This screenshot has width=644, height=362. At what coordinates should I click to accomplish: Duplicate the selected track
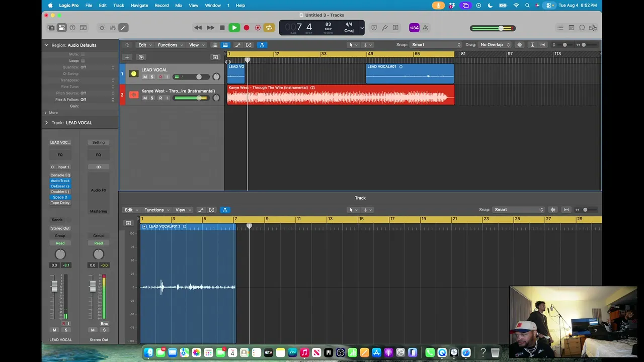tap(141, 57)
